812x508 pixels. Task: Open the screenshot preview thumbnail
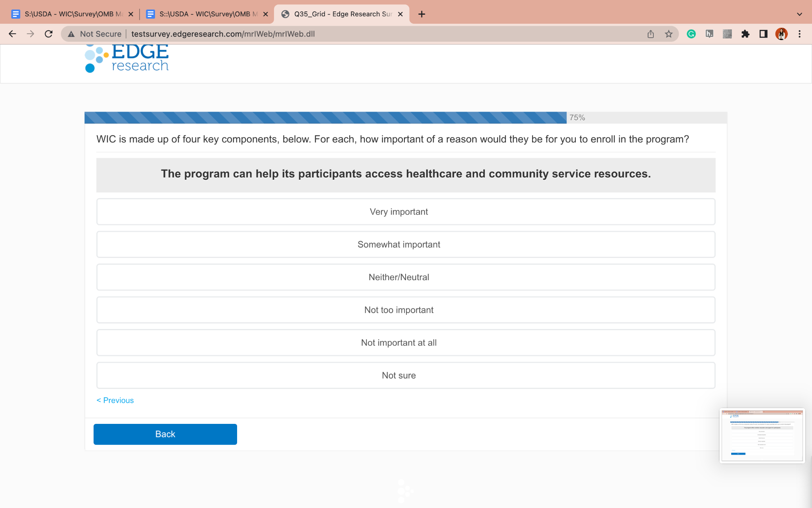[762, 435]
